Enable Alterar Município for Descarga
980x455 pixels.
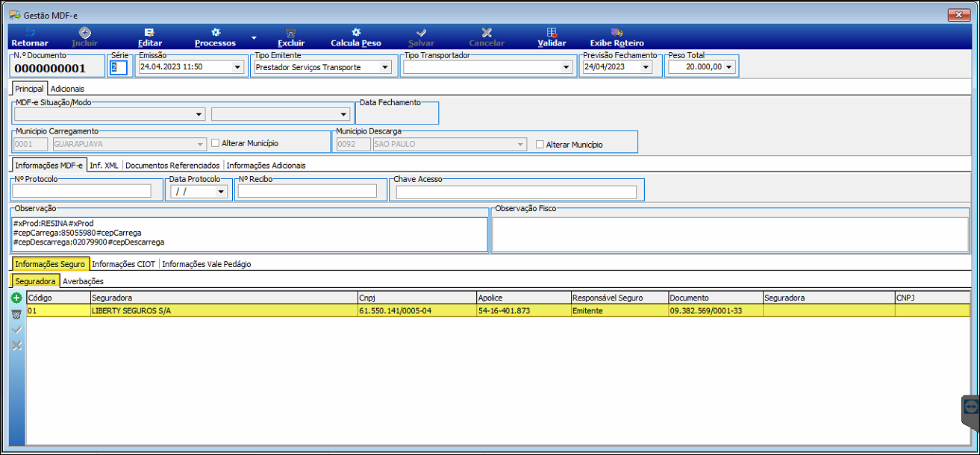540,145
